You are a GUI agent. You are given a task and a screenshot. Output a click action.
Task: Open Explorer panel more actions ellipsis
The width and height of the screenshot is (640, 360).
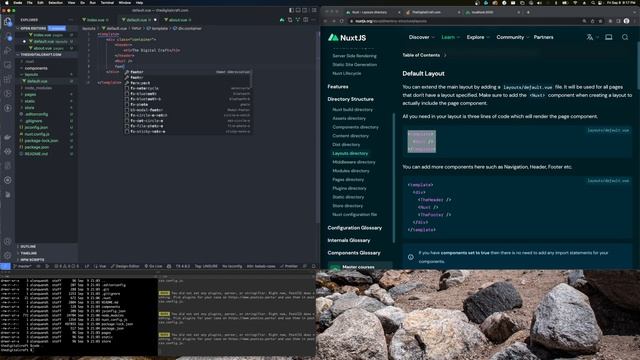tap(71, 20)
